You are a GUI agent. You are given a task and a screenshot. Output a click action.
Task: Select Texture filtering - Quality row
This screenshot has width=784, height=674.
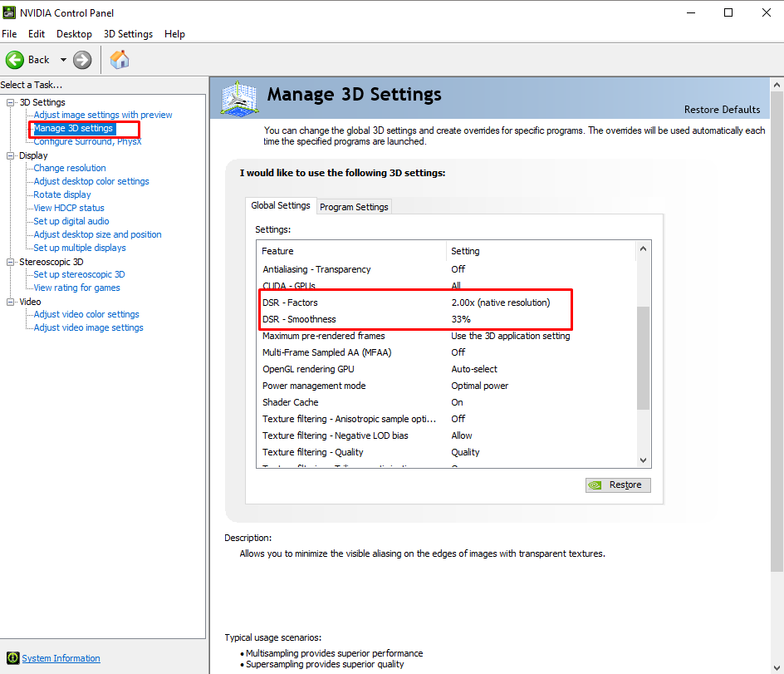[447, 452]
